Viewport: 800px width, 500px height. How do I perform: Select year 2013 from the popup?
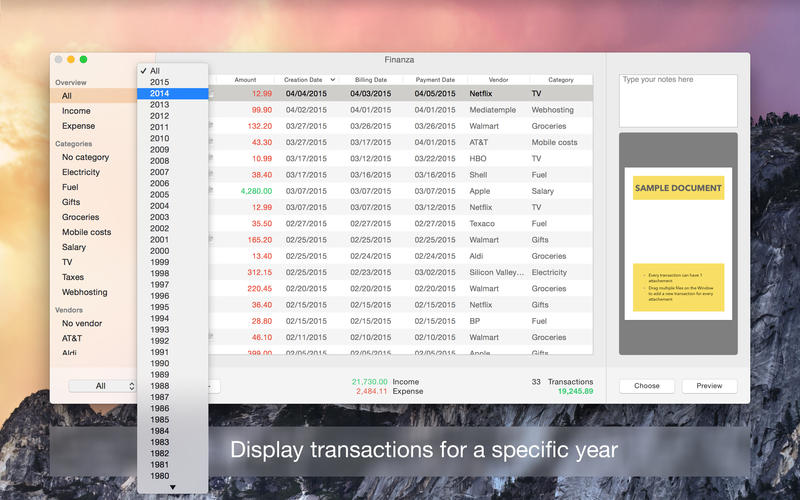click(172, 105)
